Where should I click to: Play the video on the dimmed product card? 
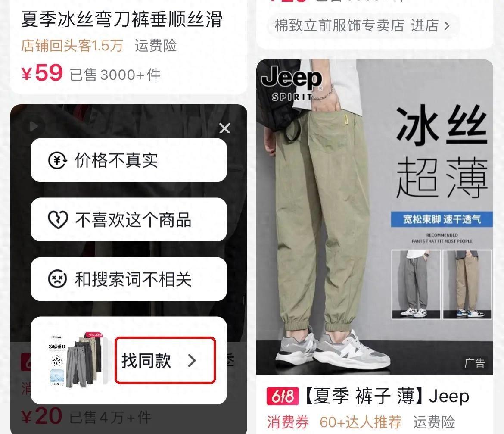pos(34,126)
